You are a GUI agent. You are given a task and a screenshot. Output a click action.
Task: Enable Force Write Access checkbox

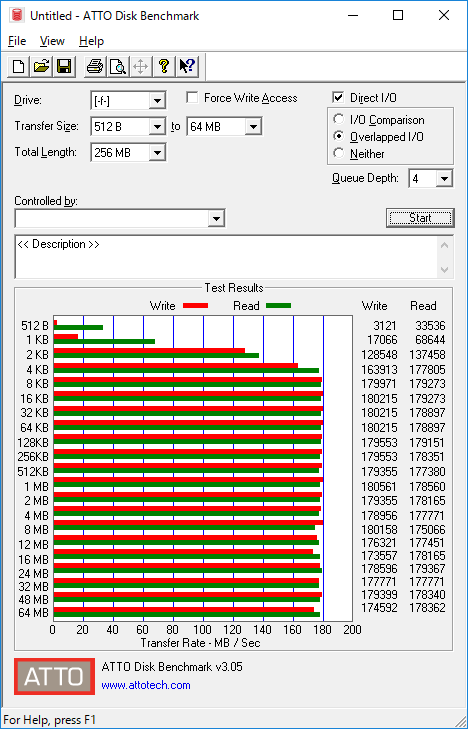pos(192,98)
